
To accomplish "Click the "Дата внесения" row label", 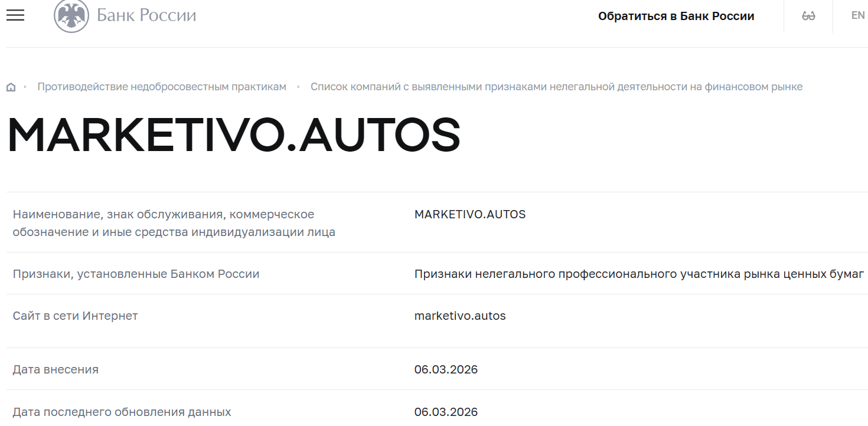I will (x=56, y=369).
